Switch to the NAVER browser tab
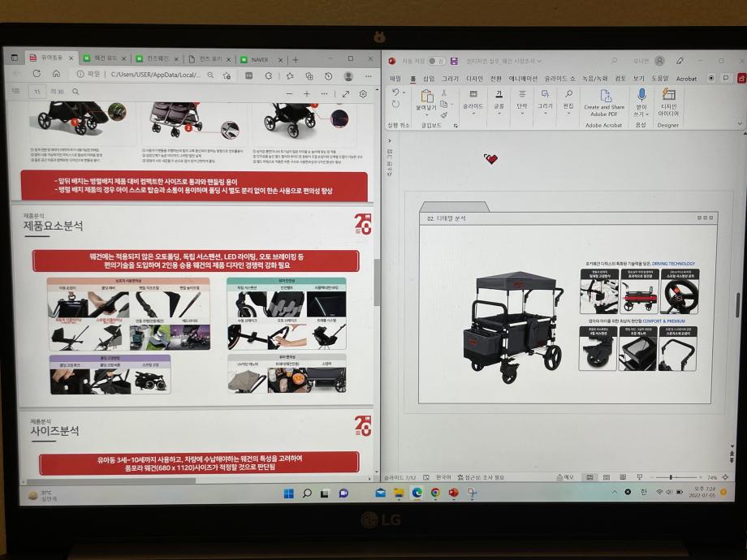747x560 pixels. (257, 59)
